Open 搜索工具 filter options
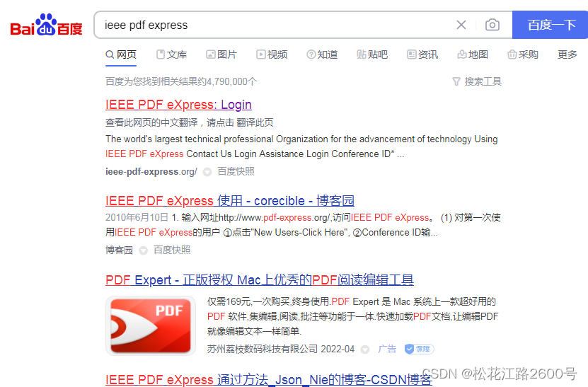This screenshot has width=588, height=387. 477,81
